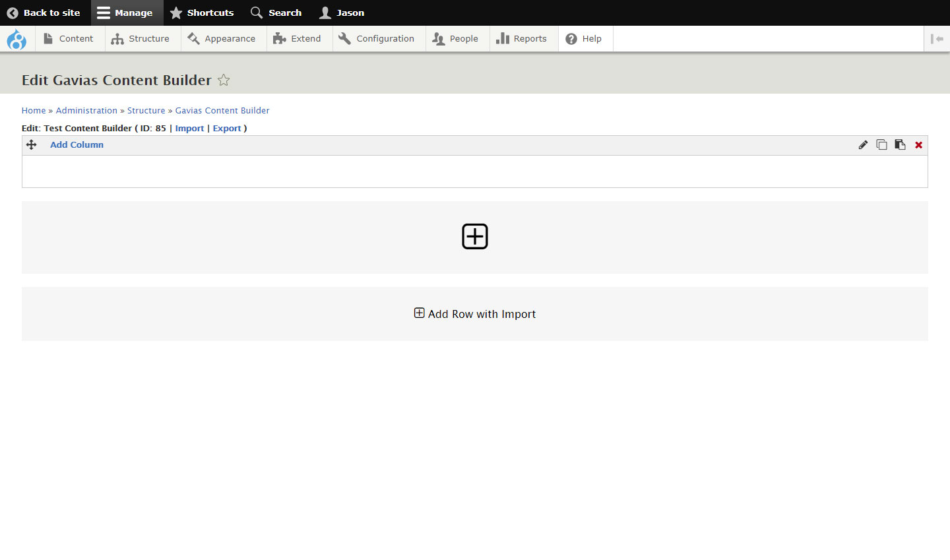Click the Edit Gavias Content Builder heading
This screenshot has width=950, height=560.
coord(117,80)
